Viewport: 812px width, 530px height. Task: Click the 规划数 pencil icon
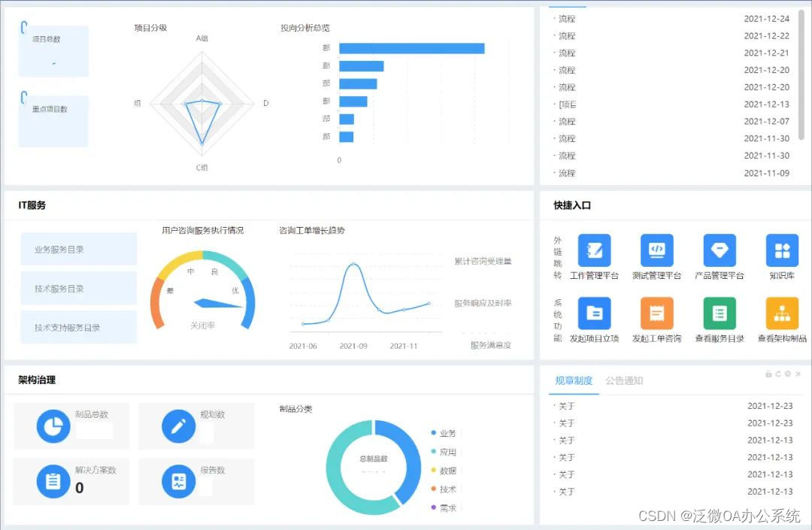pyautogui.click(x=179, y=426)
